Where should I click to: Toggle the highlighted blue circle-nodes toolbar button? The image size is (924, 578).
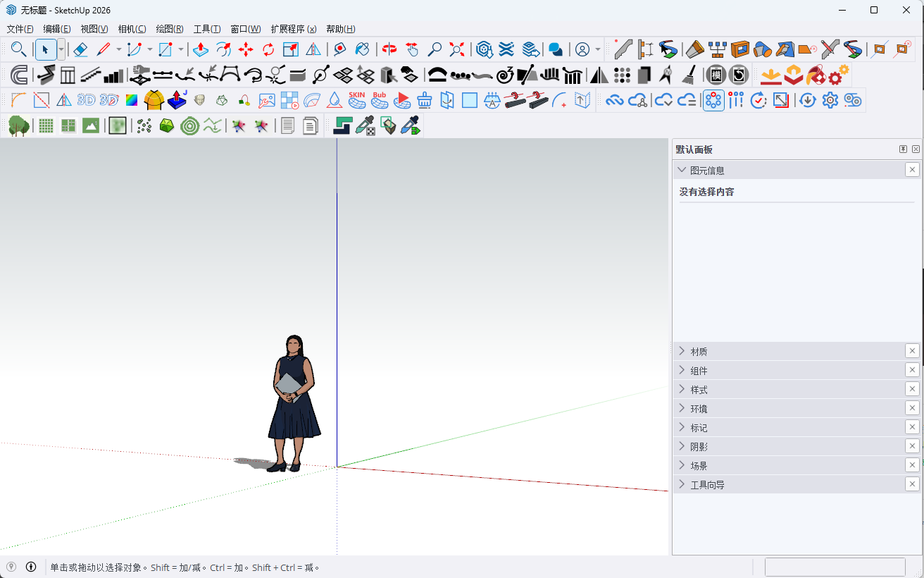[713, 100]
